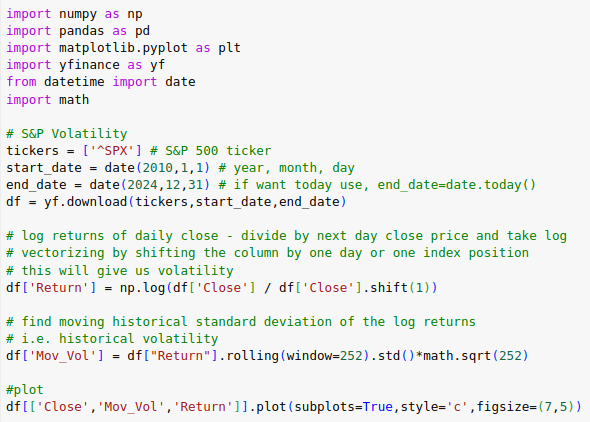The image size is (590, 422).
Task: Click 'yf.download' function call
Action: (x=85, y=202)
